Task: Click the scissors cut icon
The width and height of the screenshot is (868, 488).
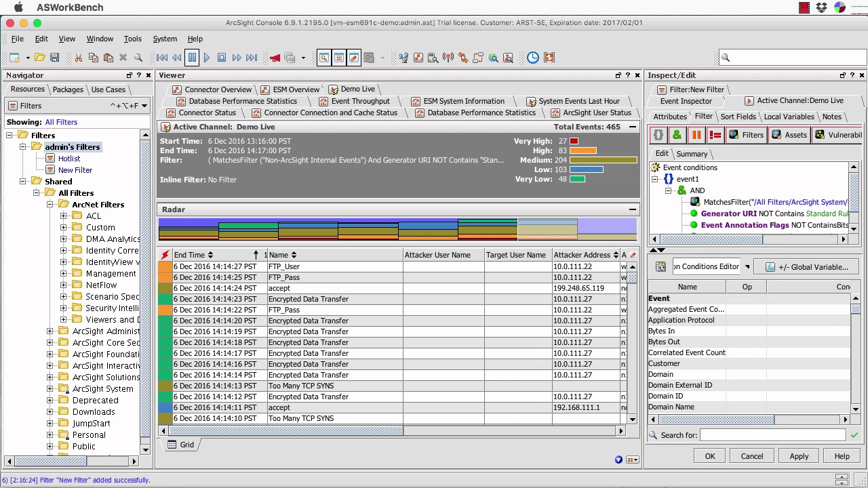Action: [79, 58]
